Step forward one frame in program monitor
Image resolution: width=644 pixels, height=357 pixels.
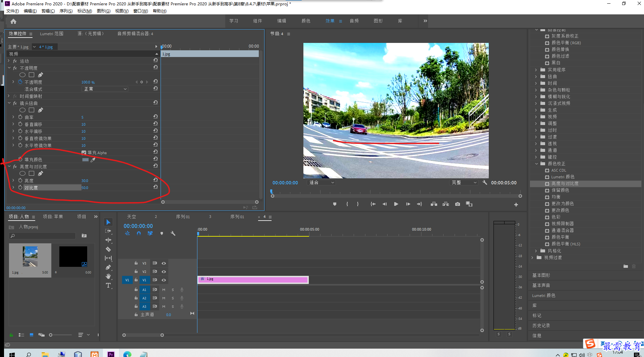tap(408, 204)
